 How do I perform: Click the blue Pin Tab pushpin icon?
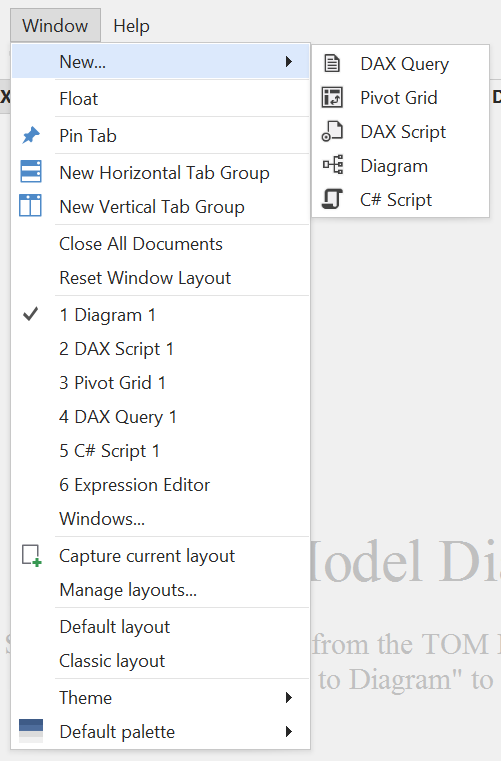point(31,135)
